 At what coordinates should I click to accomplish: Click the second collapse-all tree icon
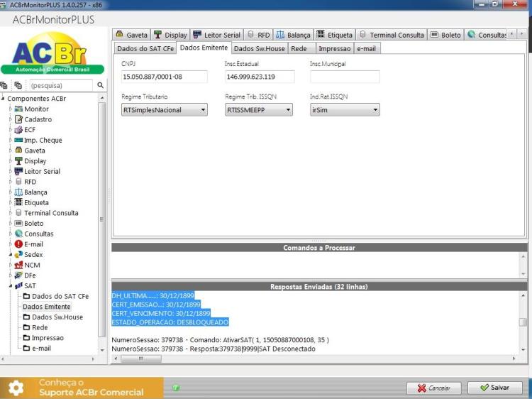pyautogui.click(x=18, y=85)
